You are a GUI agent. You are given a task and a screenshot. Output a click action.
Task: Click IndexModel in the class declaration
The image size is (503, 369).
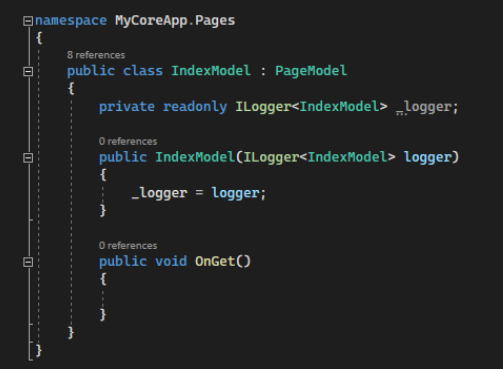(211, 71)
